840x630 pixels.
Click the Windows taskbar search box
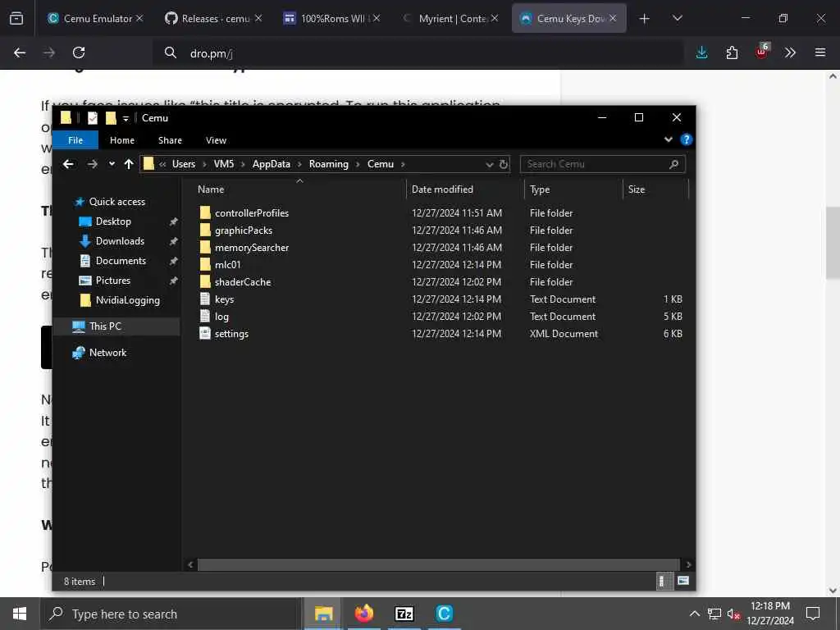pos(171,614)
